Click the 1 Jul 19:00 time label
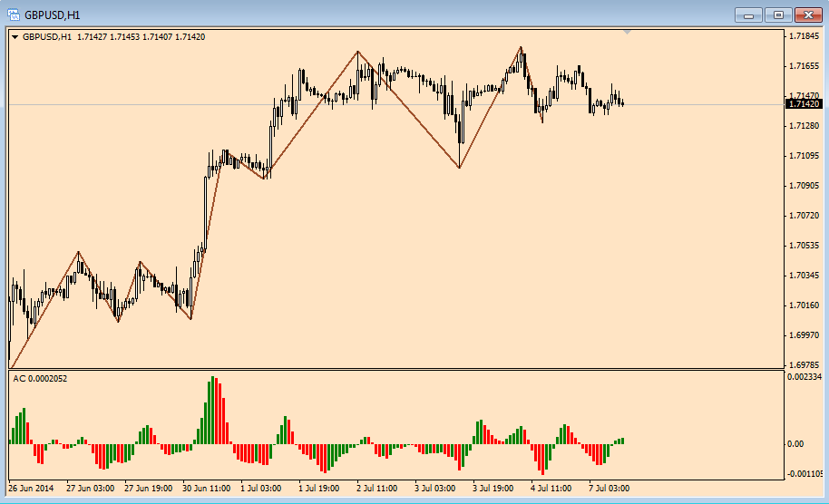Screen dimensions: 829x504 (x=318, y=489)
